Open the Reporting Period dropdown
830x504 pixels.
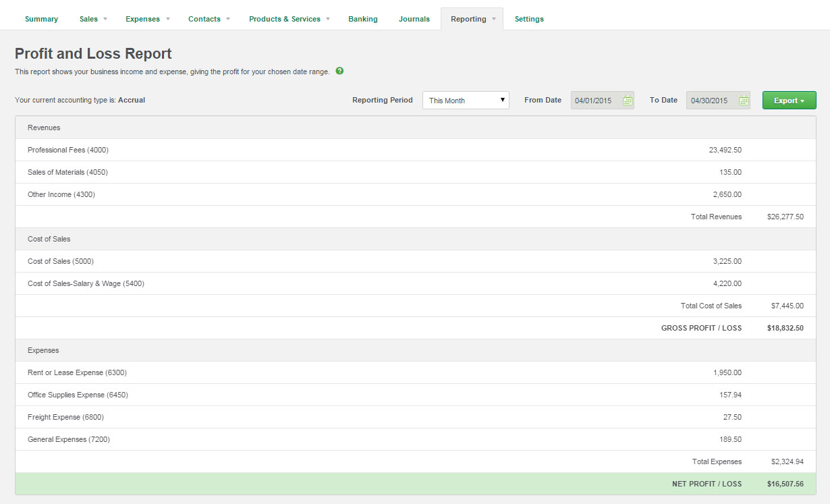click(465, 100)
